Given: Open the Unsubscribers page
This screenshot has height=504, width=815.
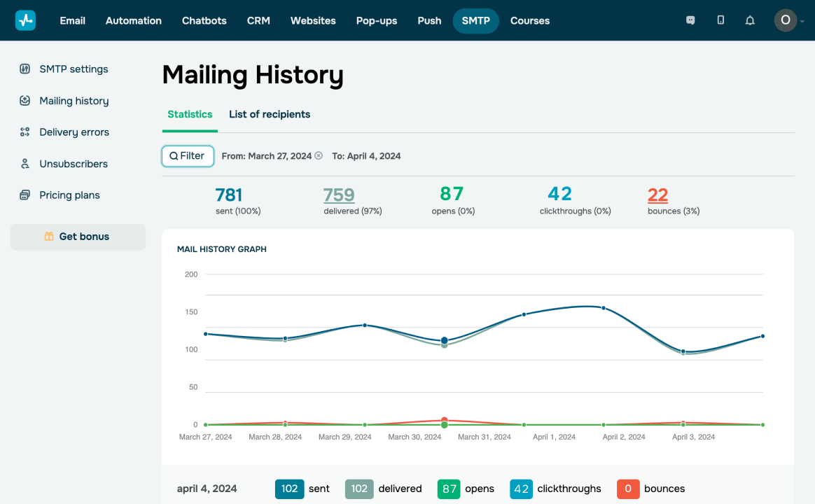Looking at the screenshot, I should click(74, 164).
